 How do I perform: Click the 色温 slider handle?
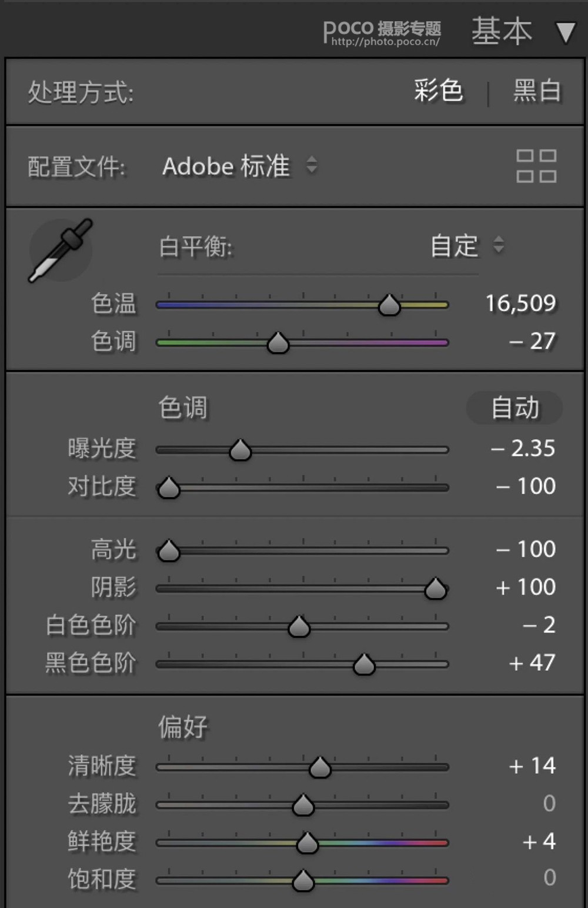[x=389, y=305]
